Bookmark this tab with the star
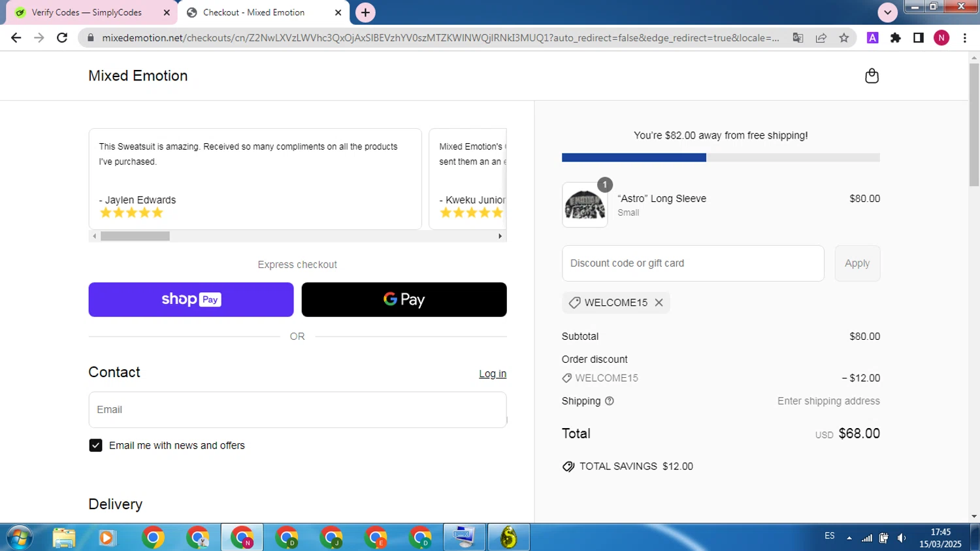The height and width of the screenshot is (551, 980). pyautogui.click(x=844, y=38)
